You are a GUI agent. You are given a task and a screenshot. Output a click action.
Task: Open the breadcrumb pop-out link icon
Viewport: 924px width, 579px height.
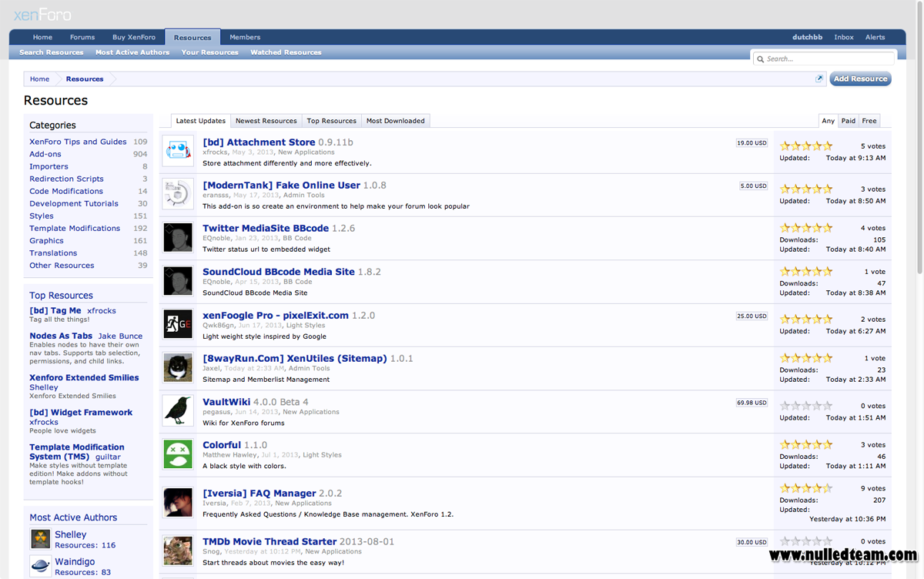click(x=819, y=79)
